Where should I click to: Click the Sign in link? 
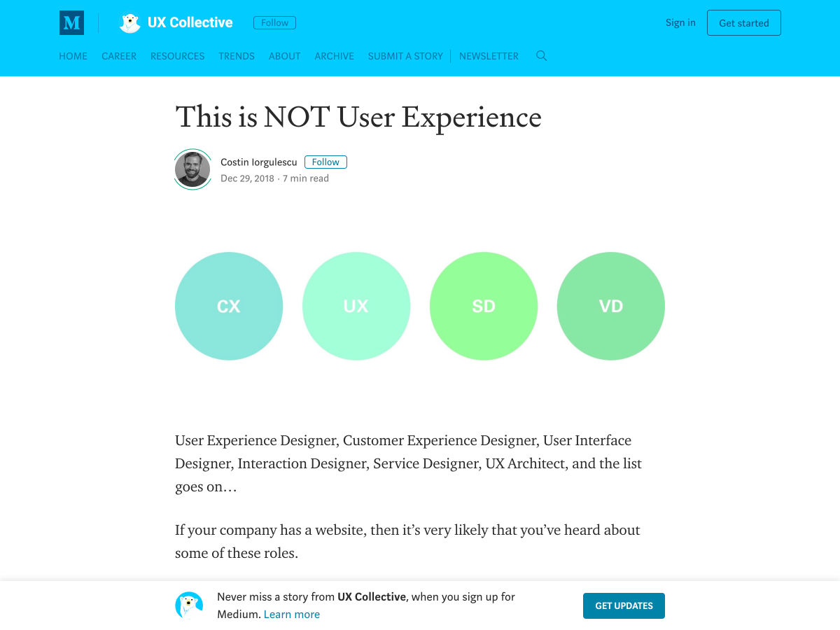coord(680,23)
